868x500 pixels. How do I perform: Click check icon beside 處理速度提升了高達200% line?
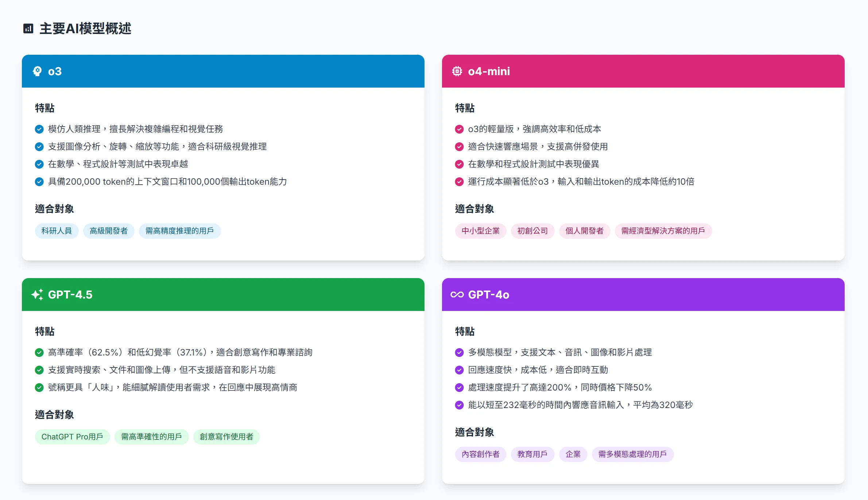click(460, 388)
